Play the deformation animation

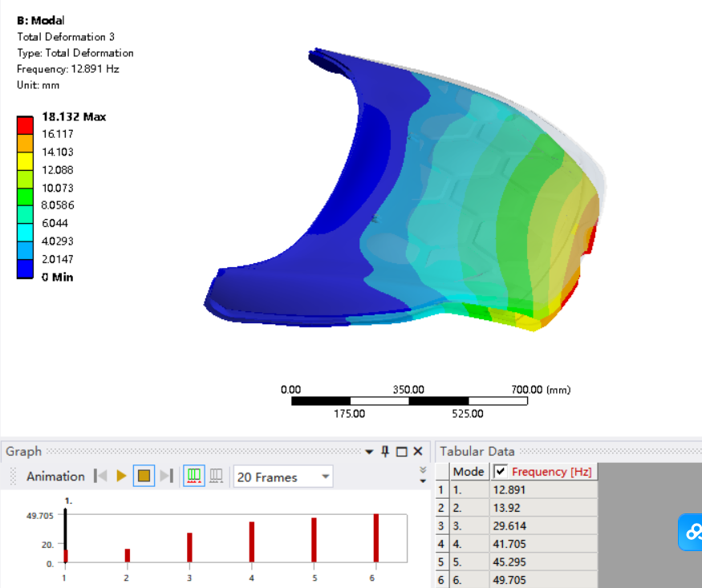121,476
